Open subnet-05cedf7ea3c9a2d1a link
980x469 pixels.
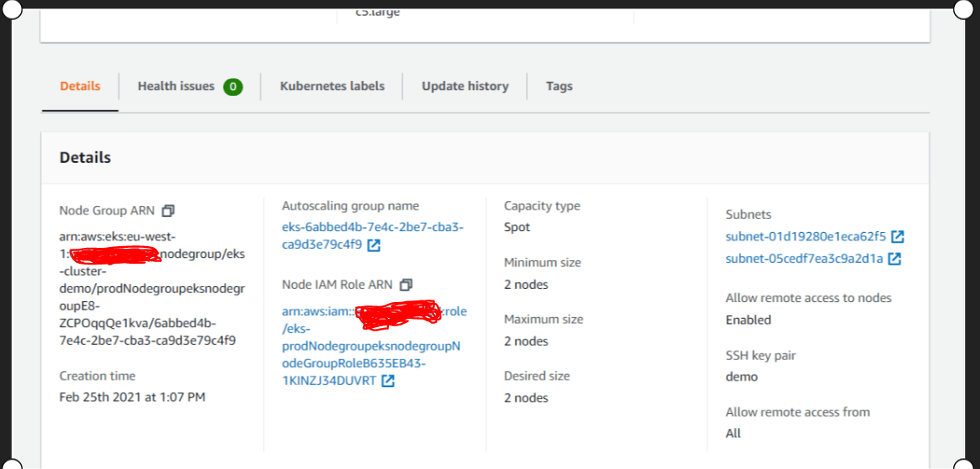coord(805,259)
